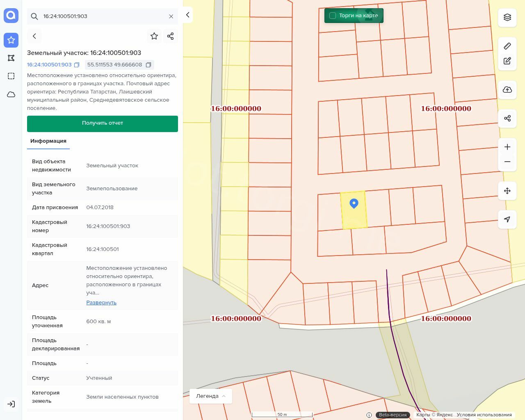Click the Получить отчет button

click(x=103, y=123)
